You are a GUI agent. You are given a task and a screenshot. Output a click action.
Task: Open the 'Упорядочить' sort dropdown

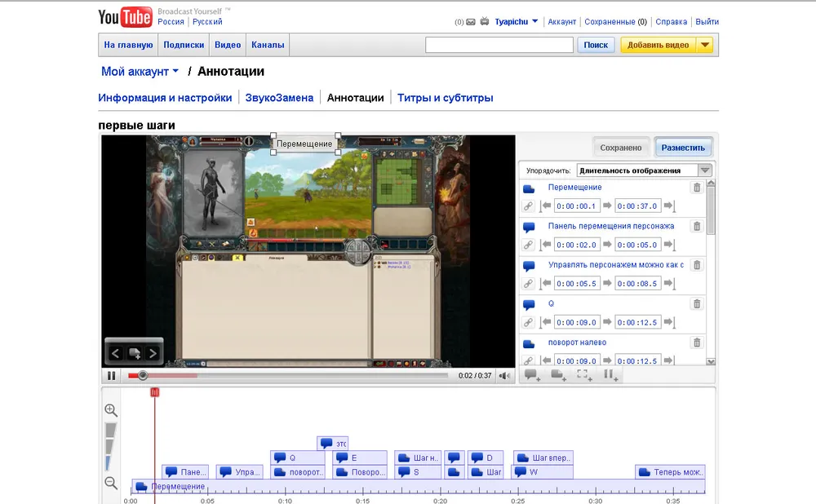pyautogui.click(x=644, y=170)
